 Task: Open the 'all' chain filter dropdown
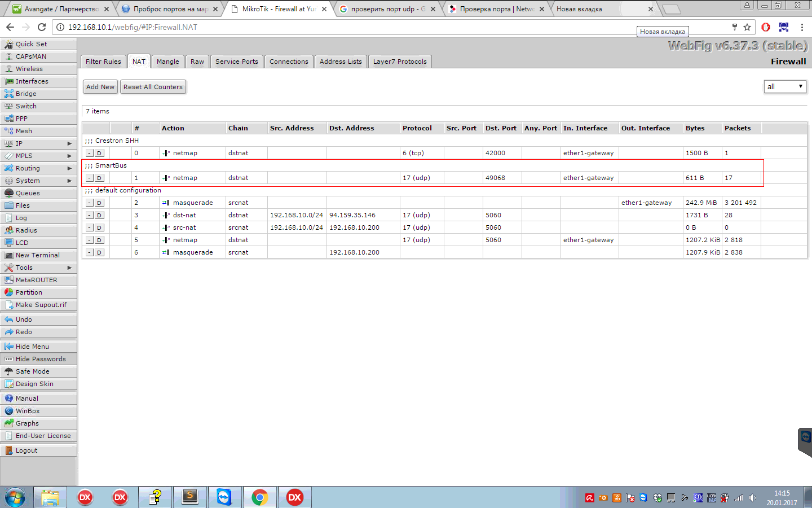[x=785, y=86]
